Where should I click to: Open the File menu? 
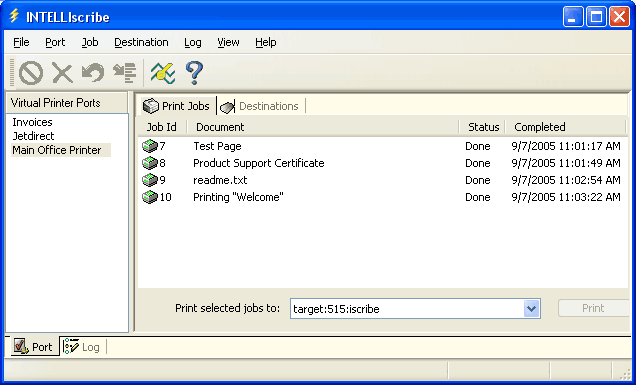pyautogui.click(x=21, y=42)
